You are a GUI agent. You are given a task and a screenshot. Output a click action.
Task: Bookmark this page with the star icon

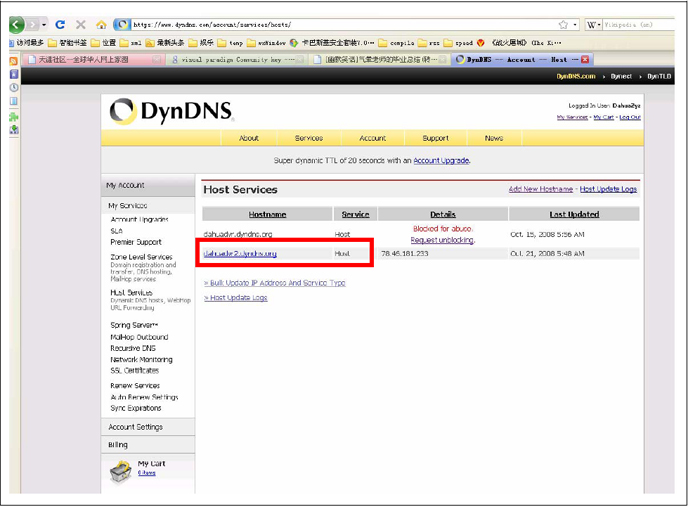point(563,25)
